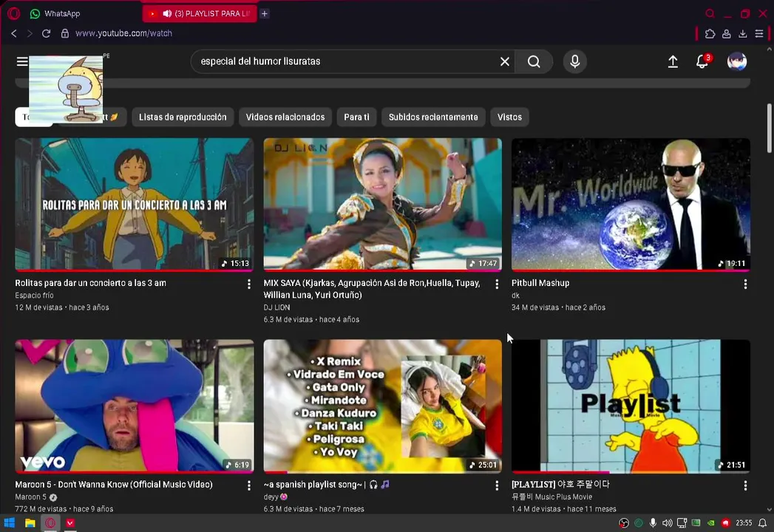
Task: Open the Bart Simpson Playlist thumbnail
Action: 631,406
